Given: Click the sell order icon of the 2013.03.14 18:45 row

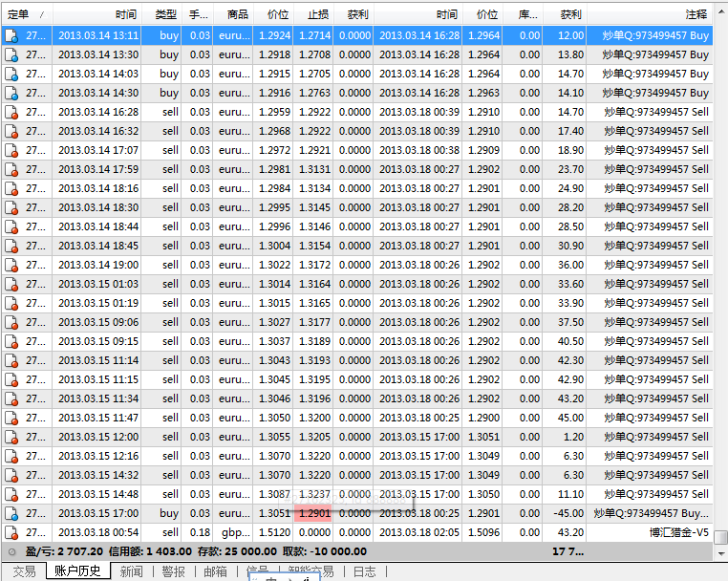Looking at the screenshot, I should [x=11, y=246].
